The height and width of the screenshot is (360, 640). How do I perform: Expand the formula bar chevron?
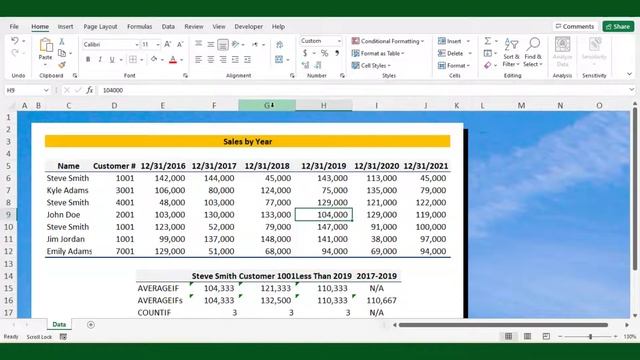coord(631,90)
